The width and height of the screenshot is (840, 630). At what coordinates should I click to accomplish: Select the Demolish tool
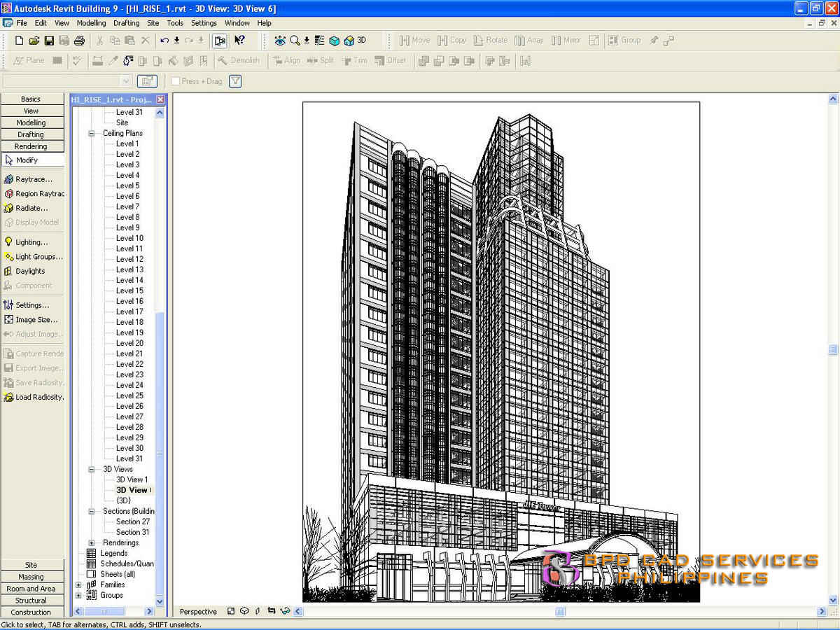[x=241, y=61]
